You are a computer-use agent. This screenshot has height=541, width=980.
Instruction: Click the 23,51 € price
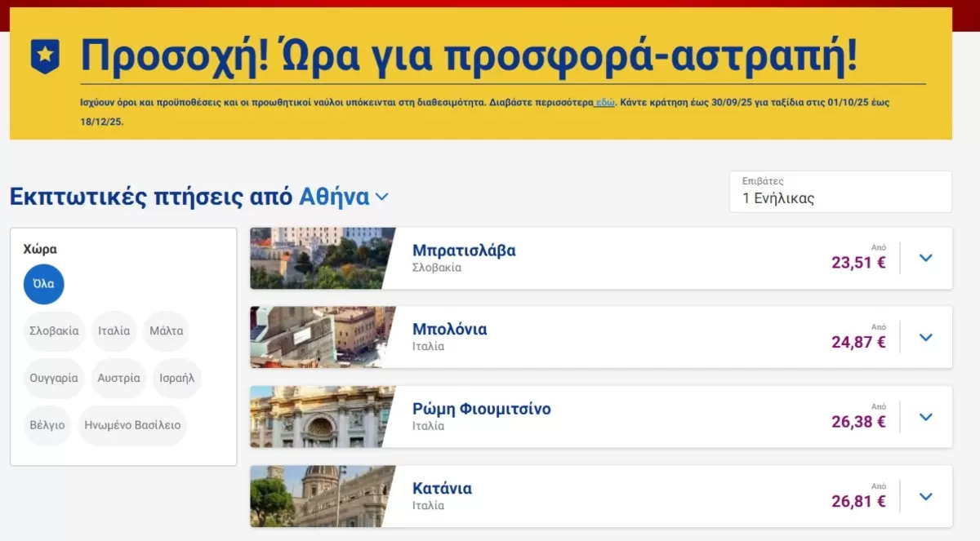coord(858,263)
